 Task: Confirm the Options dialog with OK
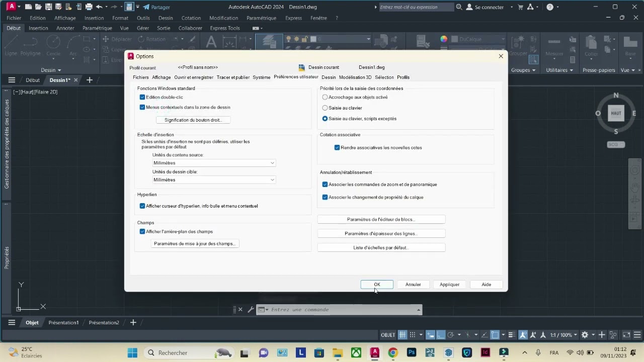pos(377,285)
